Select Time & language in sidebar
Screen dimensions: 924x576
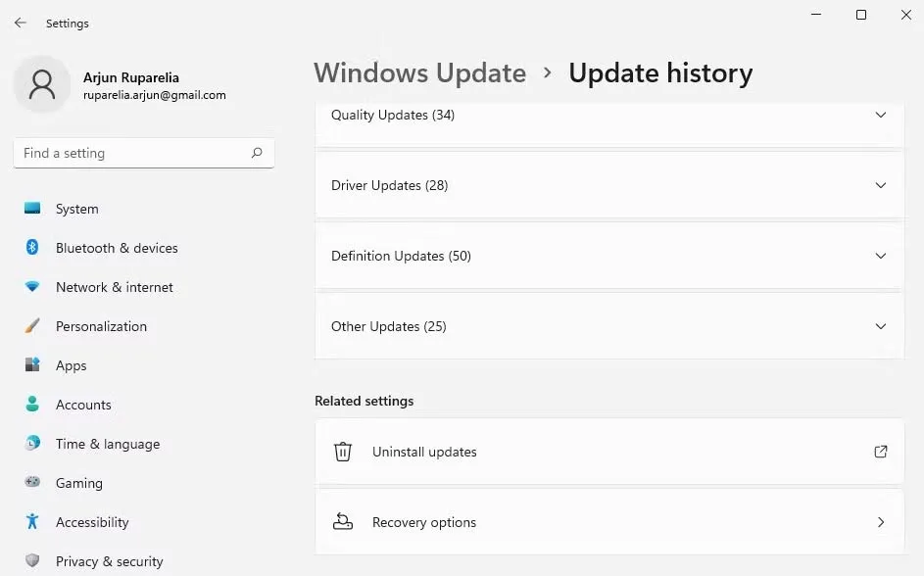[108, 444]
